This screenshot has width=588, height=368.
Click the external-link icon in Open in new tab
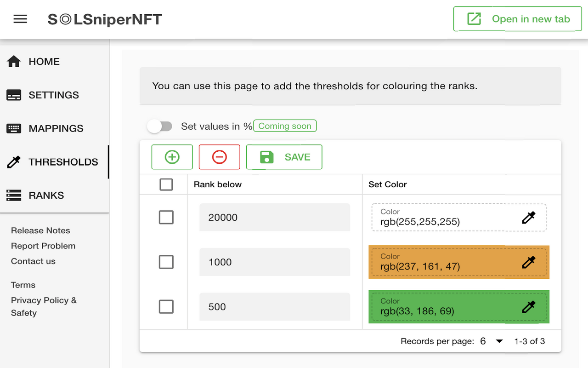click(474, 19)
